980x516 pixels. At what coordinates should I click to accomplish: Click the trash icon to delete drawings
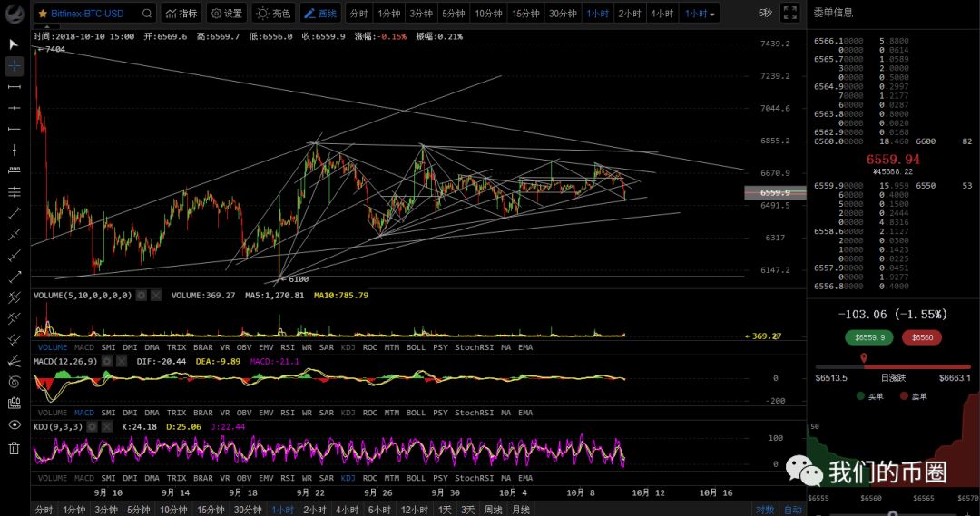pos(14,448)
